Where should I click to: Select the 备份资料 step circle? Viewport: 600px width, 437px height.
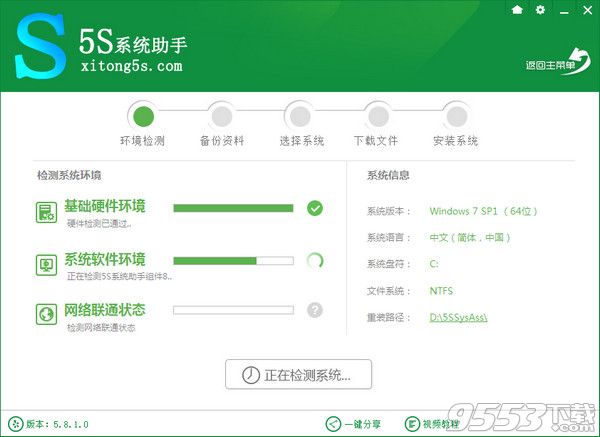point(222,116)
